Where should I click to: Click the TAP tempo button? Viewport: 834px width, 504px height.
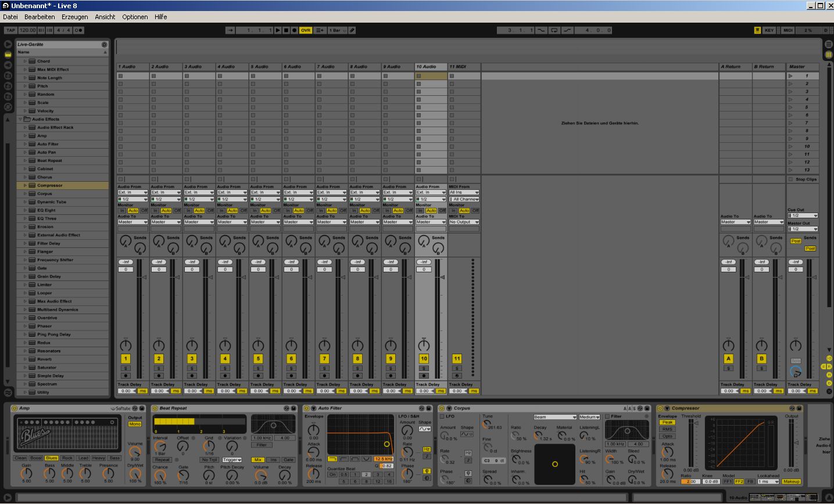tap(10, 30)
